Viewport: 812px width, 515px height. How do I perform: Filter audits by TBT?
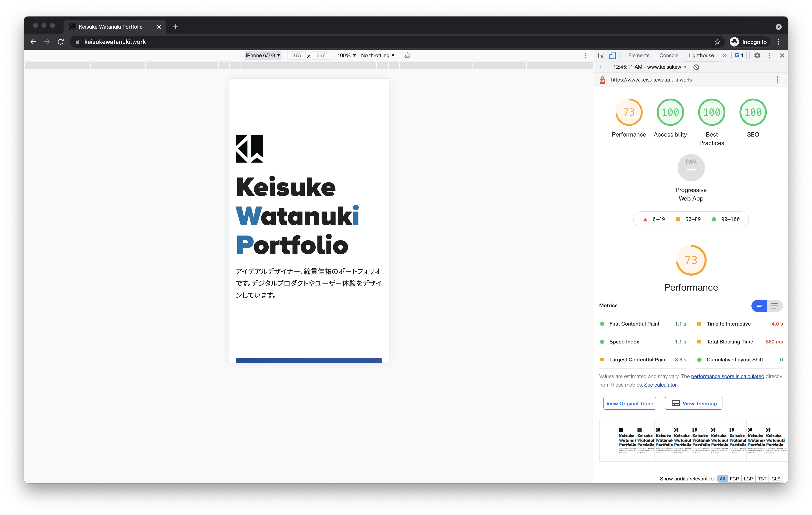click(762, 479)
